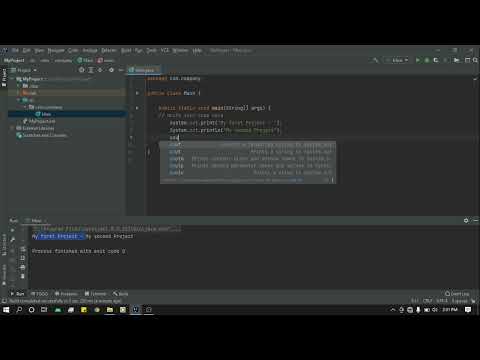Select the .idea folder in project tree
Screen dimensions: 480x360
pyautogui.click(x=31, y=86)
